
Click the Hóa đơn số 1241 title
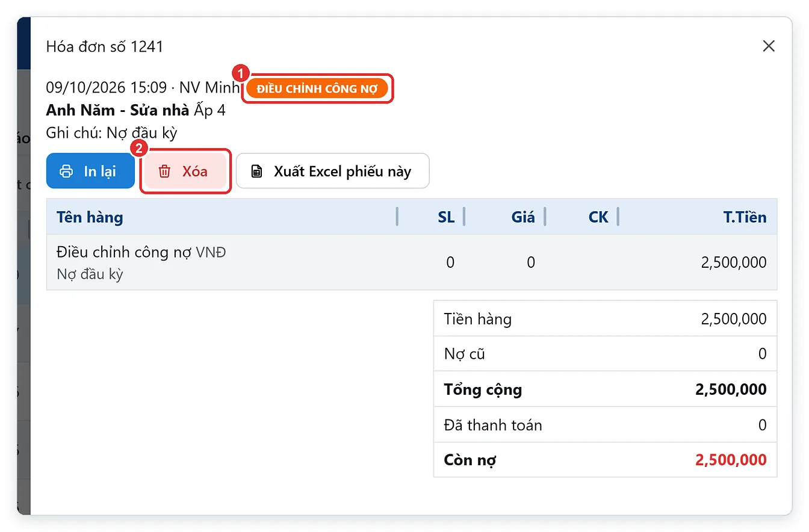(x=105, y=46)
